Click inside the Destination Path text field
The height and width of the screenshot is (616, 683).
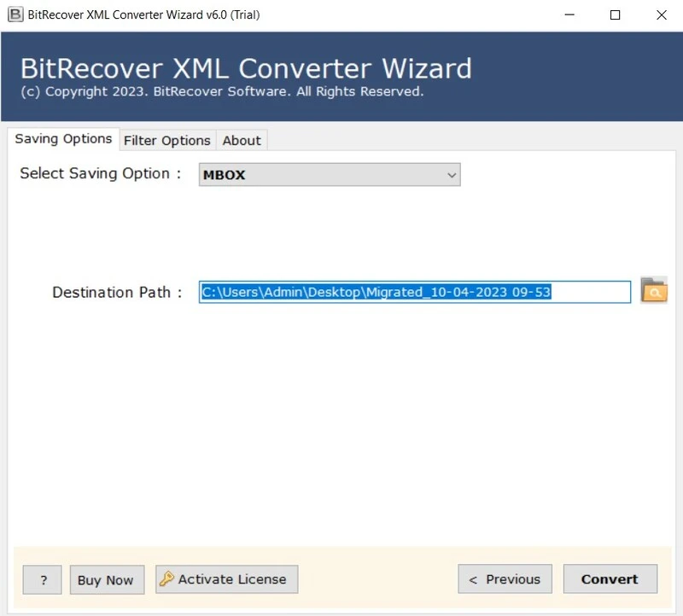pos(415,292)
